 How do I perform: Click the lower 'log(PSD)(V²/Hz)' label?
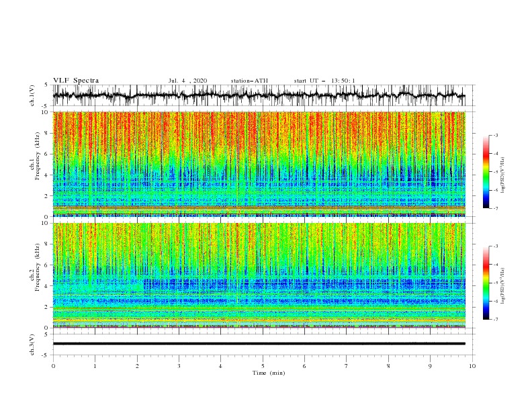coord(502,286)
